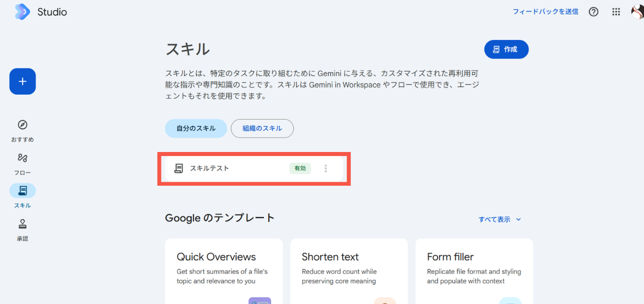Click the Studio title text

point(52,12)
